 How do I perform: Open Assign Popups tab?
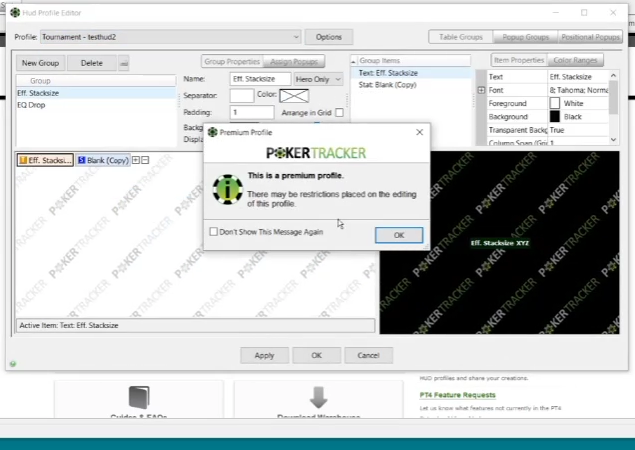294,62
